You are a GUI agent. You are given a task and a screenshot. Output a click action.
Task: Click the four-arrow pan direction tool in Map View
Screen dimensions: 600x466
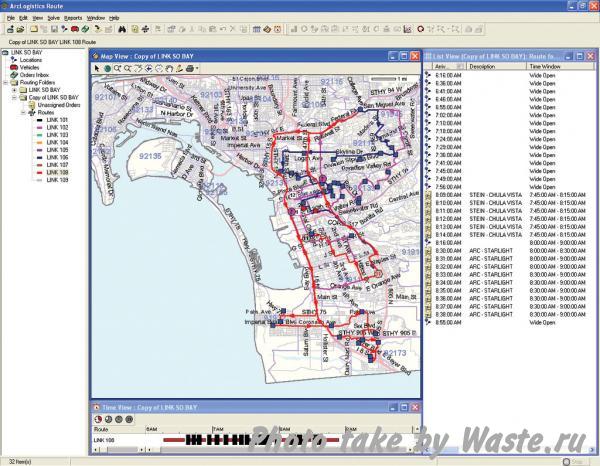[148, 68]
